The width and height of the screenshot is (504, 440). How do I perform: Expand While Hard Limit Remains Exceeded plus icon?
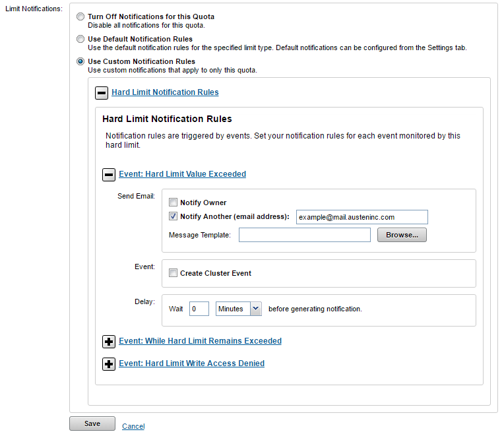click(109, 342)
